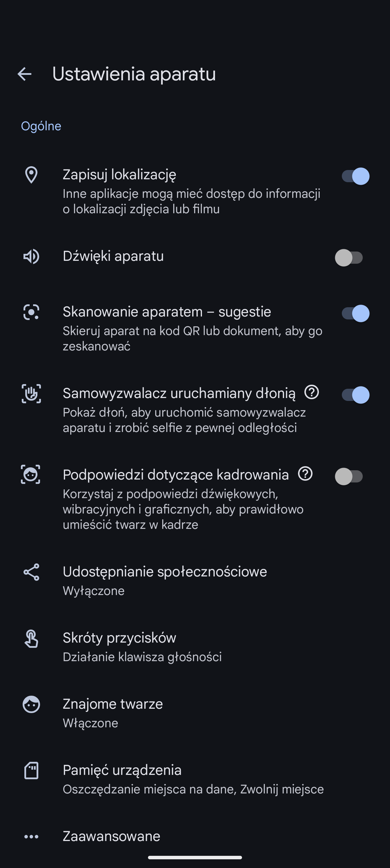Tap the back arrow icon
This screenshot has width=390, height=868.
pos(24,74)
